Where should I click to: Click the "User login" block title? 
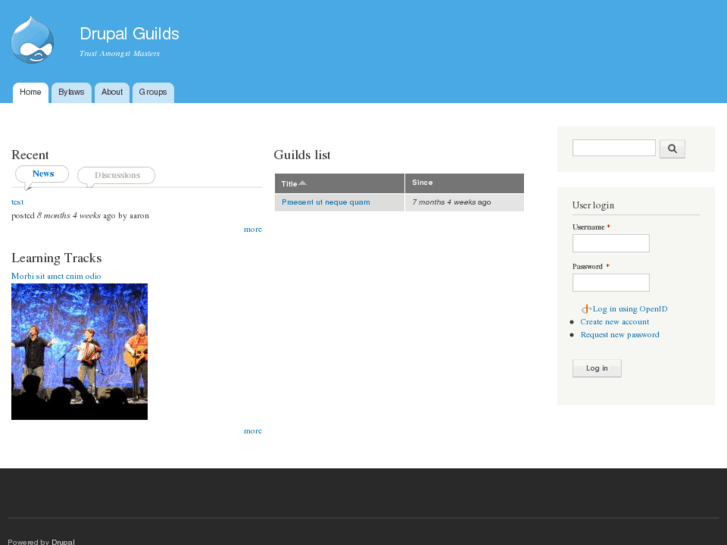click(x=593, y=205)
